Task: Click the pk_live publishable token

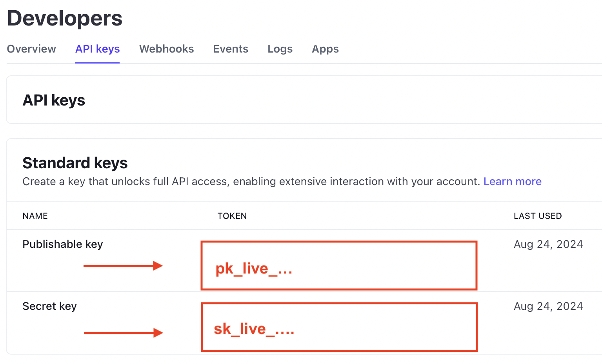Action: (254, 269)
